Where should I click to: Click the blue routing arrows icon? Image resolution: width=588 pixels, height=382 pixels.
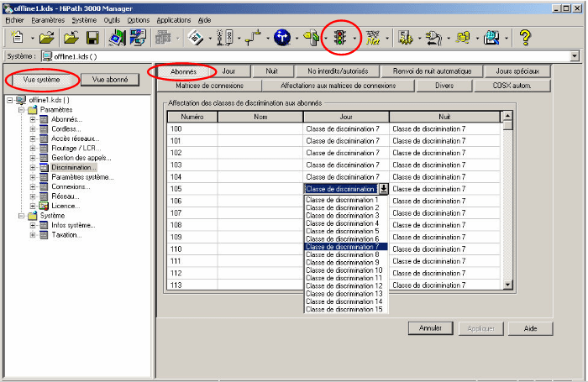point(282,38)
